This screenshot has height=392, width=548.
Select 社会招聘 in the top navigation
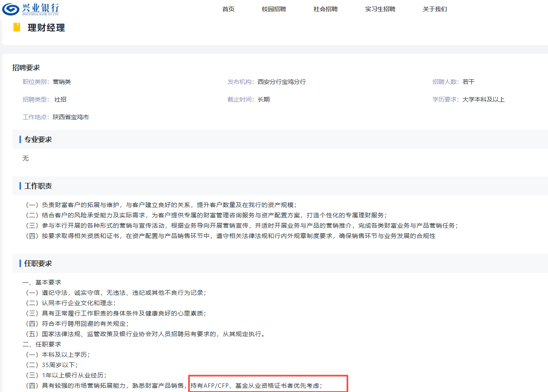pyautogui.click(x=325, y=9)
